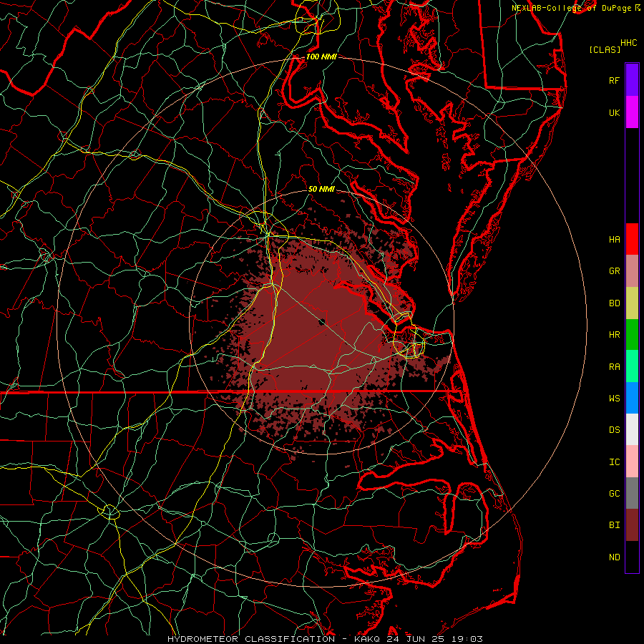Click the RA light green legend swatch

[x=632, y=366]
